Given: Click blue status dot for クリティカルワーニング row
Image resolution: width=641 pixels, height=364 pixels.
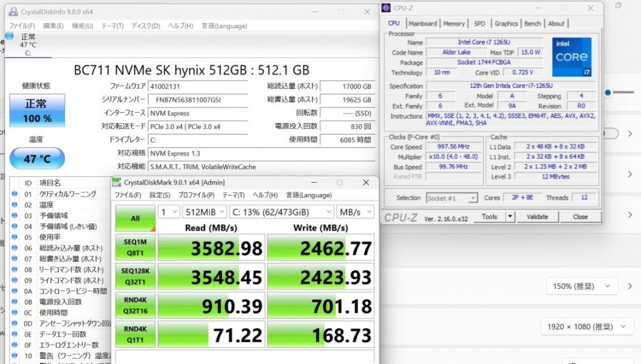Looking at the screenshot, I should pos(15,194).
